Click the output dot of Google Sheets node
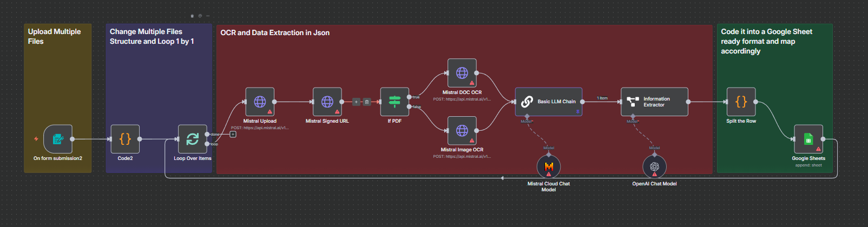This screenshot has width=868, height=227. click(823, 139)
